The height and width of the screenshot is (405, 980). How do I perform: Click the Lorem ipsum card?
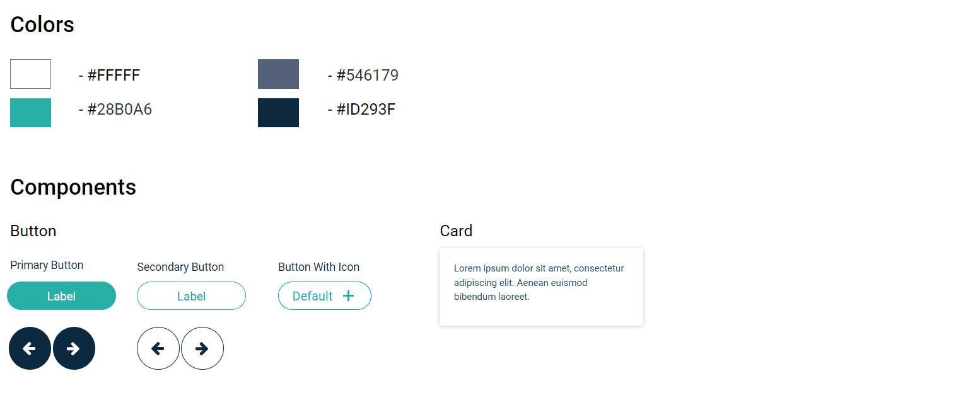point(541,287)
